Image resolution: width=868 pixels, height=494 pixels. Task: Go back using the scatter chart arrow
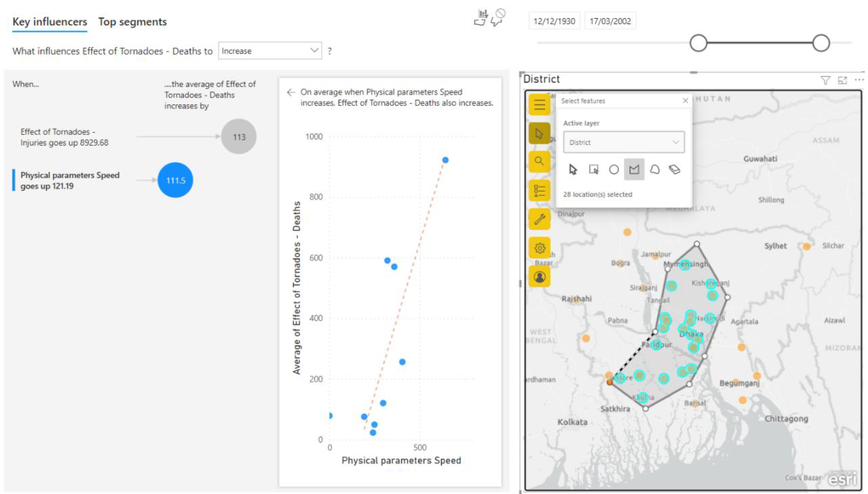(x=291, y=92)
